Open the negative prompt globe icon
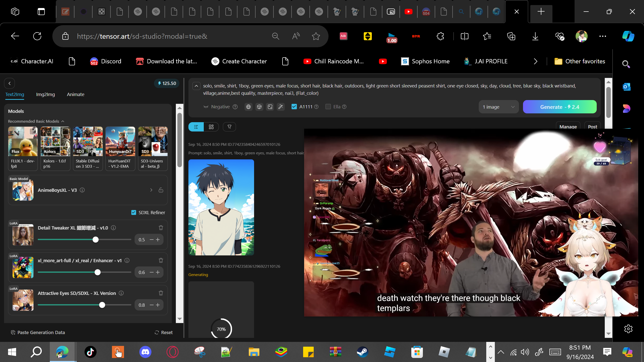Image resolution: width=644 pixels, height=362 pixels. click(x=248, y=107)
